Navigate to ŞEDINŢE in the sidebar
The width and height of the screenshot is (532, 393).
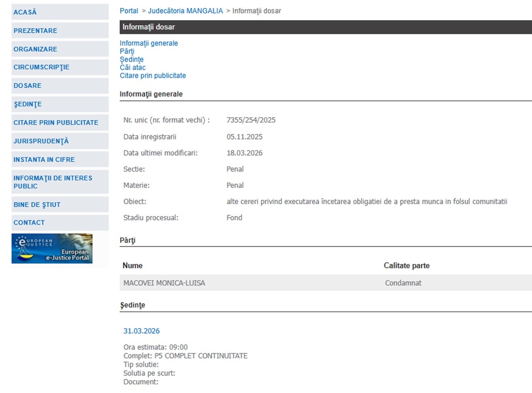pyautogui.click(x=27, y=104)
